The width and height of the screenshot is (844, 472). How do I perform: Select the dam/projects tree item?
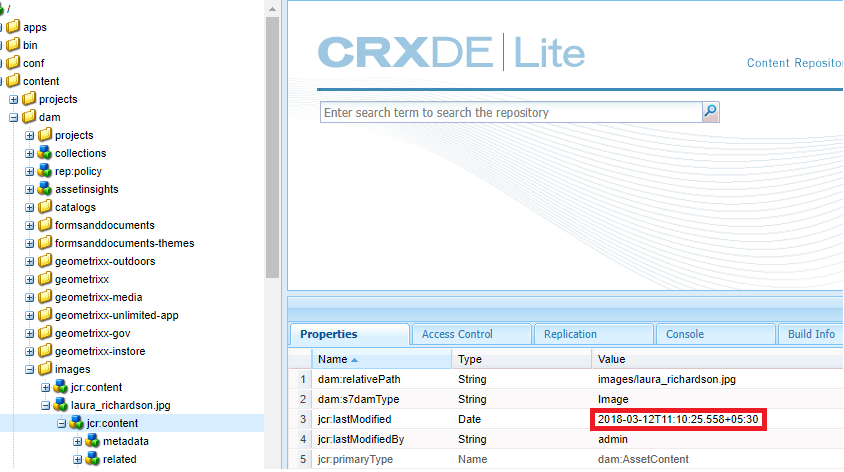pyautogui.click(x=74, y=135)
